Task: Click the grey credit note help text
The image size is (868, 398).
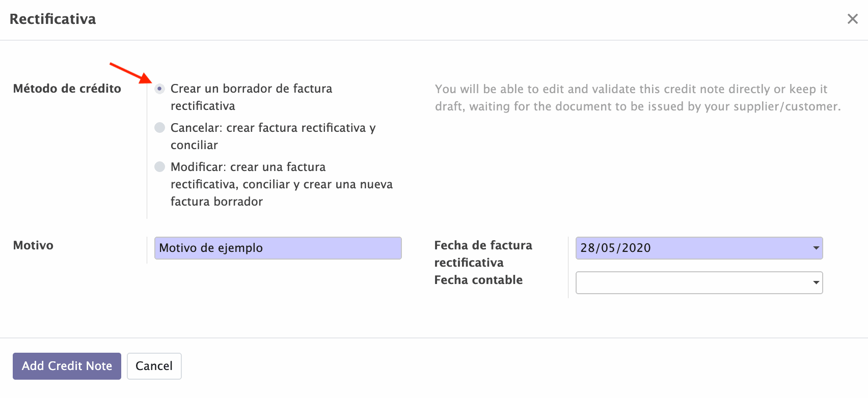Action: [637, 98]
